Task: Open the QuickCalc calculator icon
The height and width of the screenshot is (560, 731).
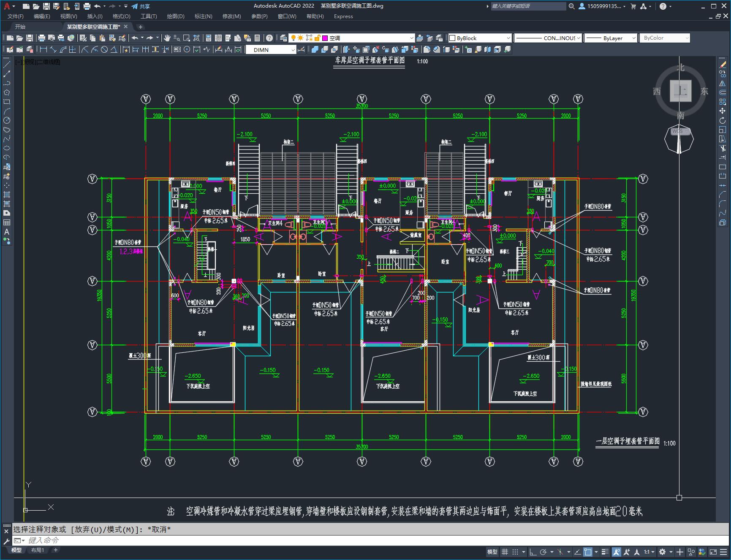Action: coord(257,38)
